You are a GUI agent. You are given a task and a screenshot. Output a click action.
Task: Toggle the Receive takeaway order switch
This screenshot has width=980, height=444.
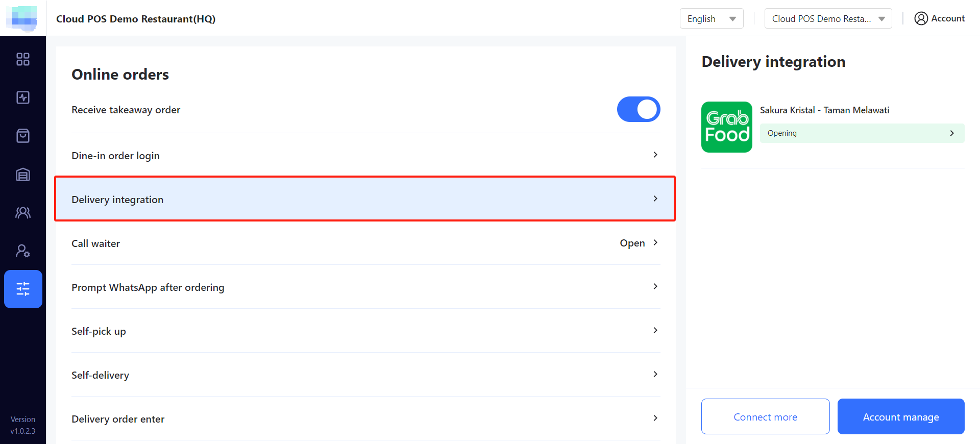pos(638,110)
